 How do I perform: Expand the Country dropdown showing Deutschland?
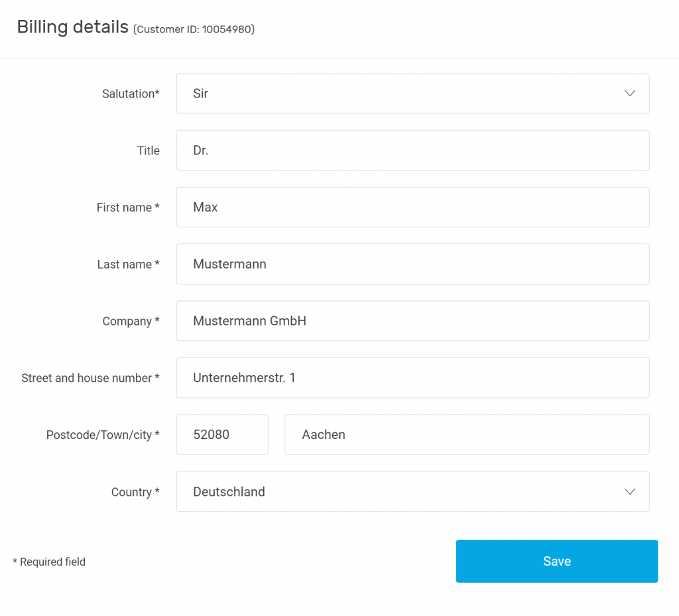(x=412, y=492)
